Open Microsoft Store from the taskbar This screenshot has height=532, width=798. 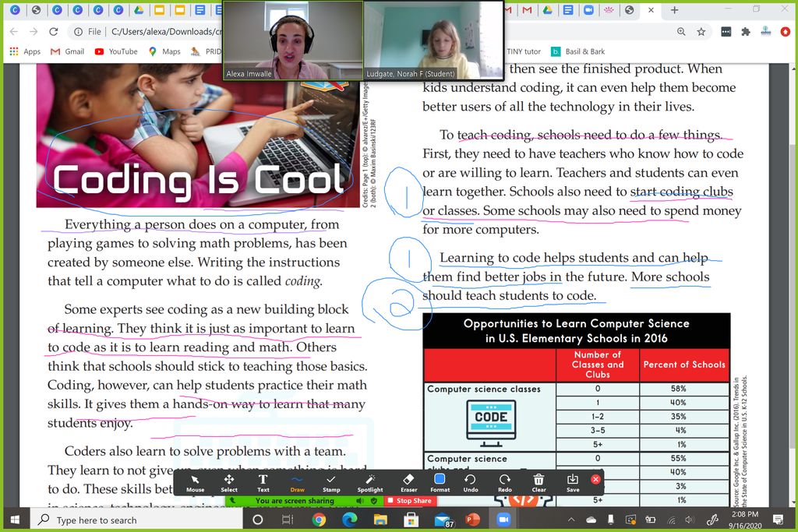(x=411, y=520)
